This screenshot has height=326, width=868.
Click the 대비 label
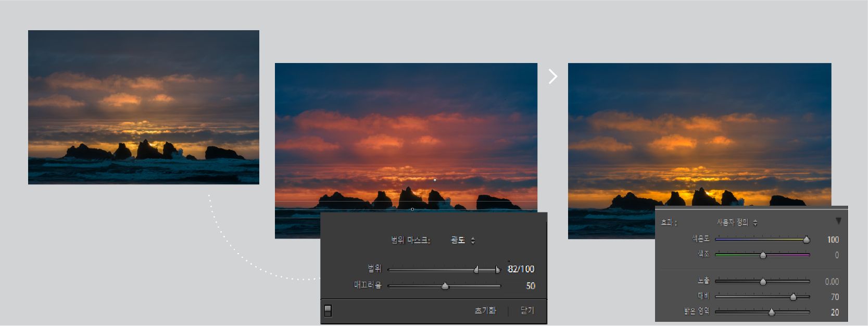click(x=703, y=296)
